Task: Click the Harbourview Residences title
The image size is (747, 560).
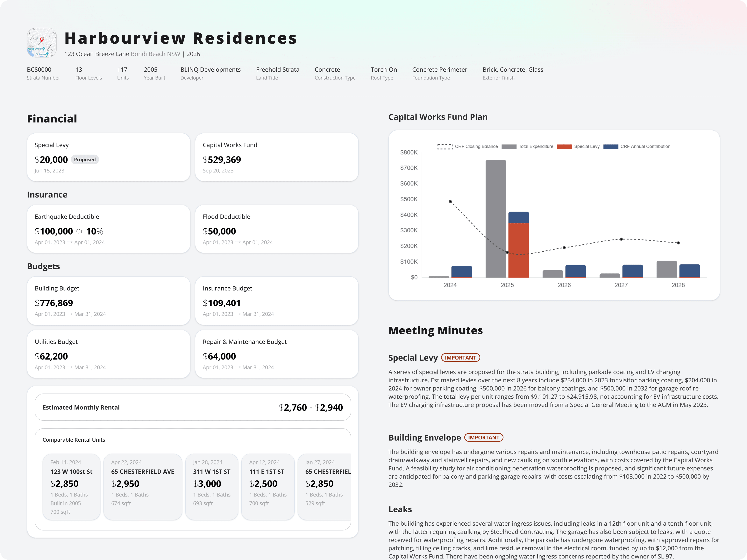Action: coord(181,38)
